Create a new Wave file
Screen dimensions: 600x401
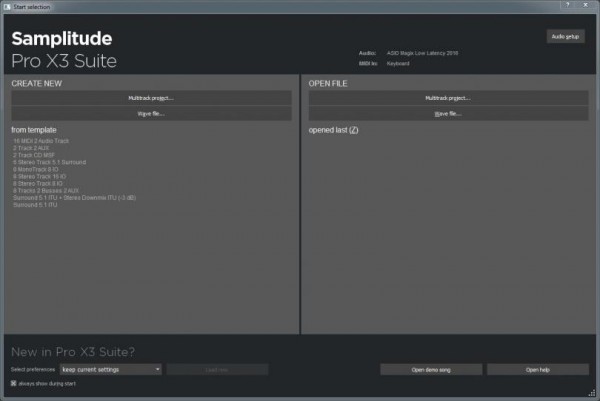[x=151, y=114]
